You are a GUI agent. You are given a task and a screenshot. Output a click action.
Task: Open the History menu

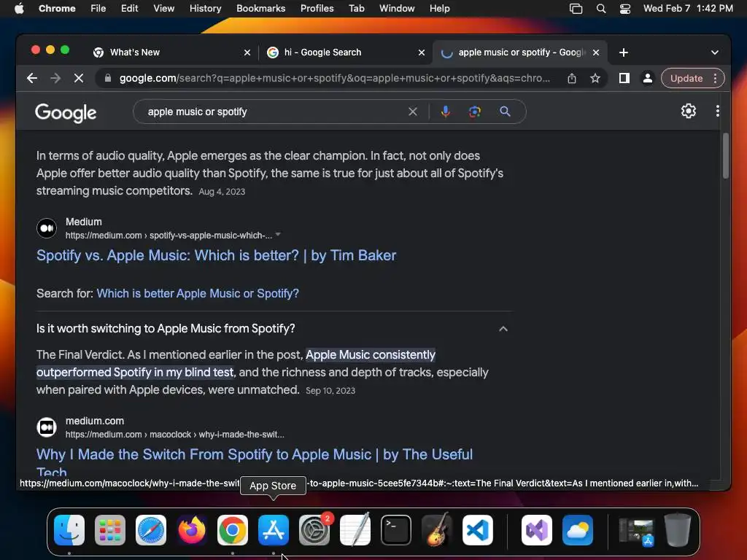(205, 9)
